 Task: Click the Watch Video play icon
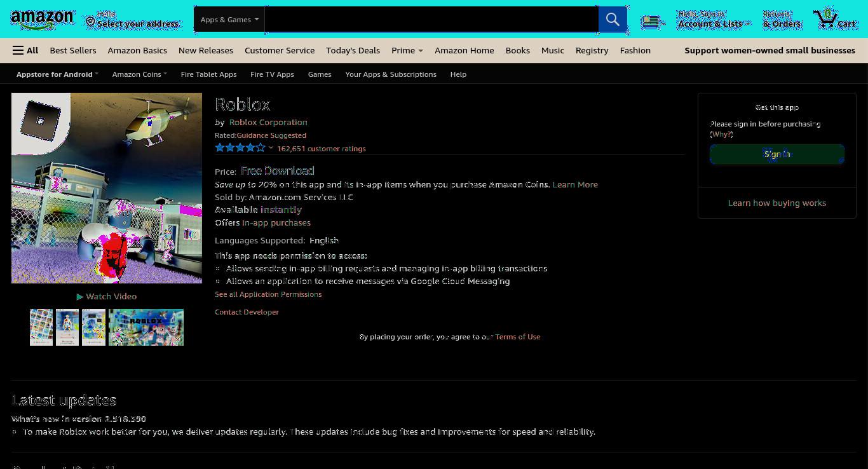80,297
